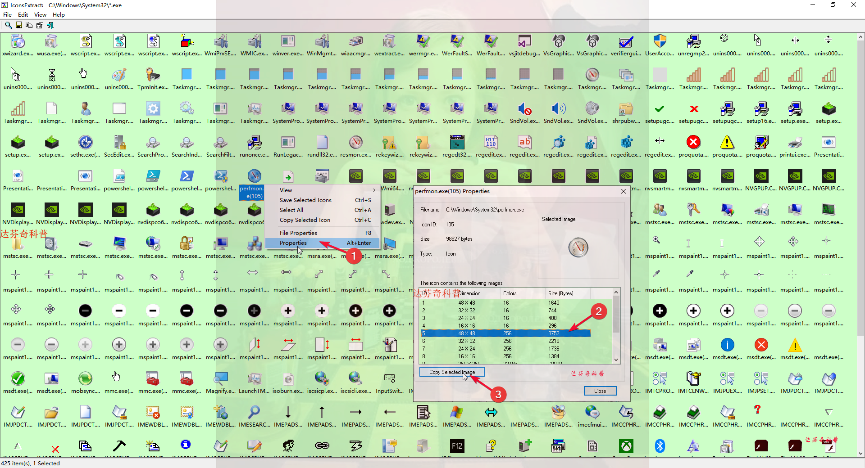Select the iscsicpl globe icon
Viewport: 865px width, 468px height.
point(322,378)
